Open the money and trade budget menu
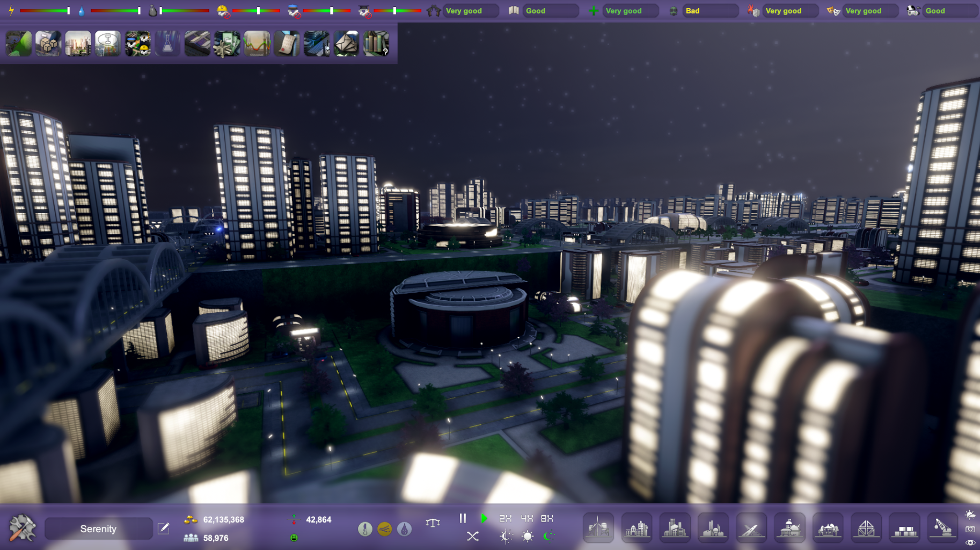 pos(227,44)
